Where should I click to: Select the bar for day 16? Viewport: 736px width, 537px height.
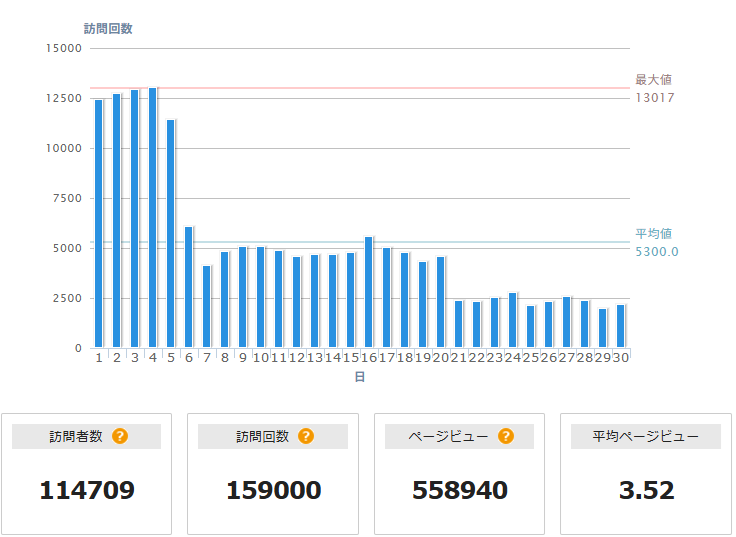click(x=368, y=292)
